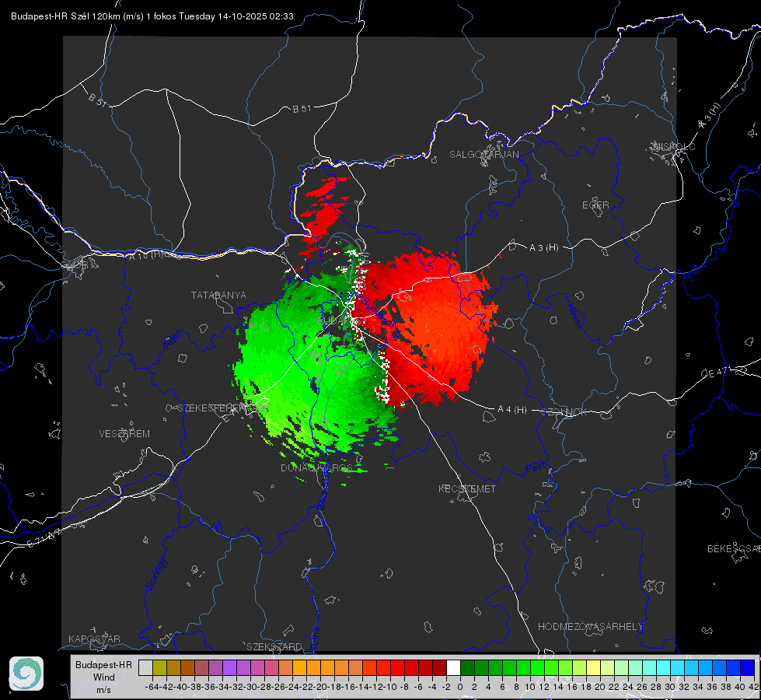
Task: Click the -10 value on the legend scale
Action: tap(391, 687)
